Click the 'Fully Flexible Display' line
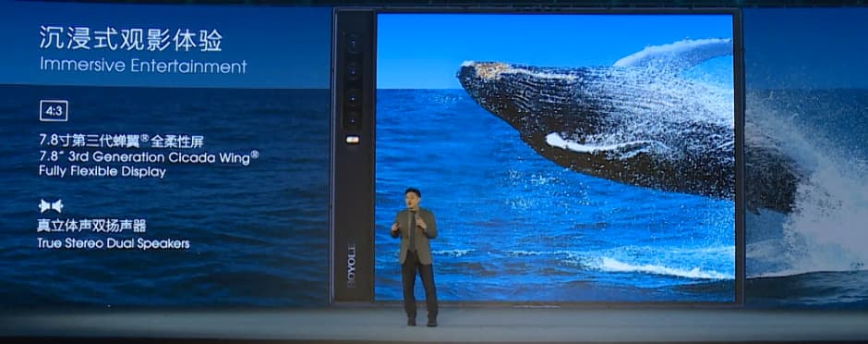 point(102,172)
